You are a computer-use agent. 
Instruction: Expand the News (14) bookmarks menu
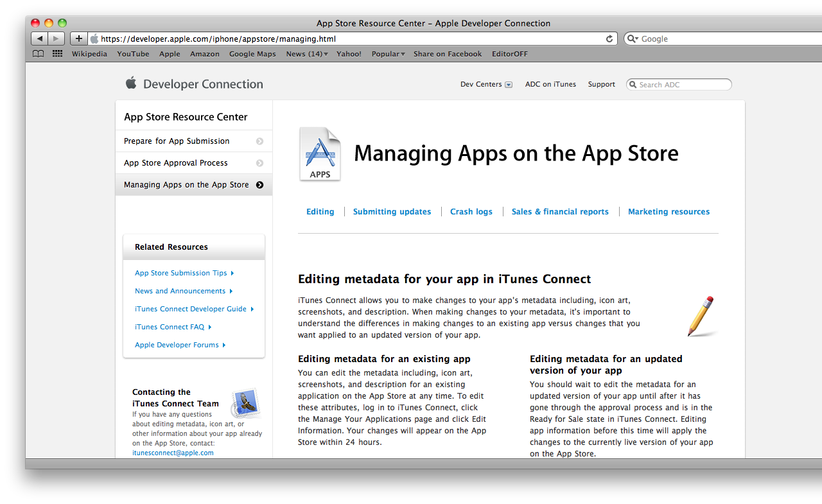tap(307, 54)
